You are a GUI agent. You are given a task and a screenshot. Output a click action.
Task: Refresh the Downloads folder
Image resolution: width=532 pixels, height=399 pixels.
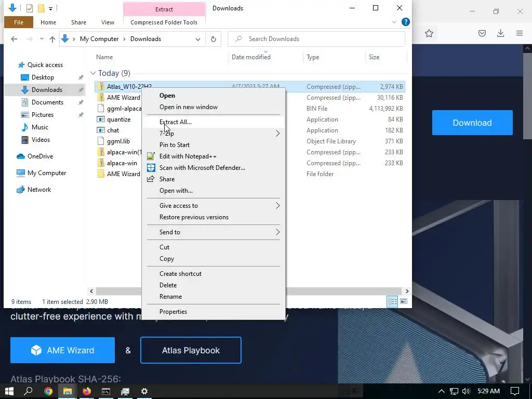coord(214,39)
